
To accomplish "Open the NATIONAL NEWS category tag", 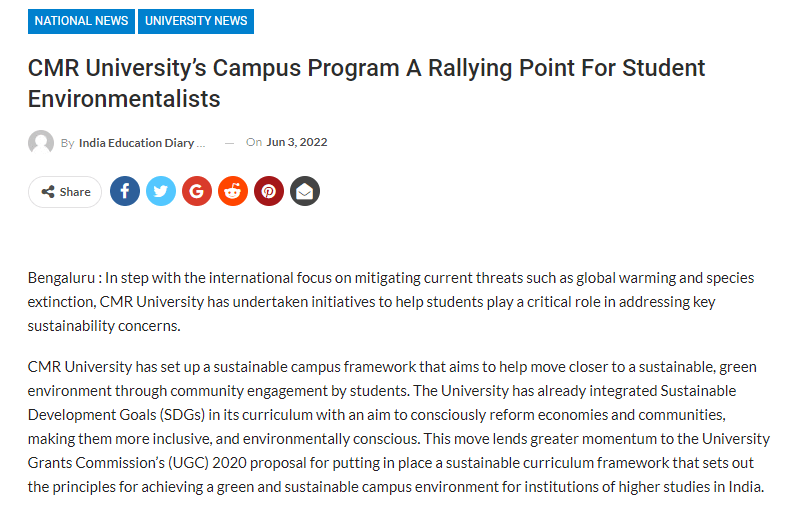I will 81,21.
